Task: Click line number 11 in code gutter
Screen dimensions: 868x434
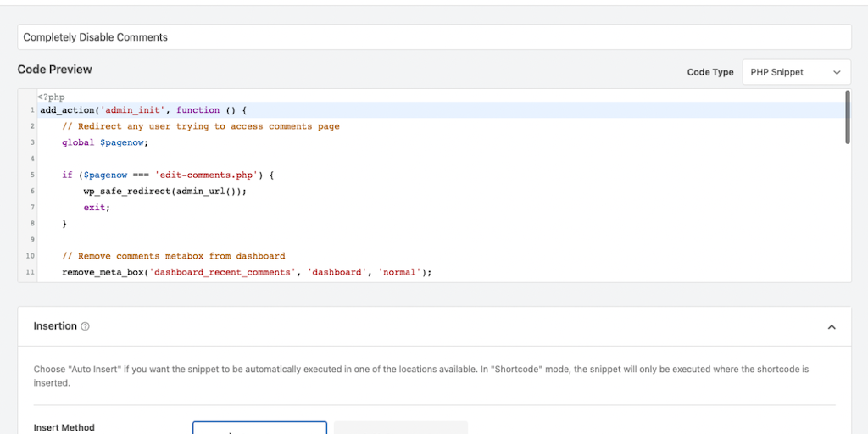Action: point(31,272)
